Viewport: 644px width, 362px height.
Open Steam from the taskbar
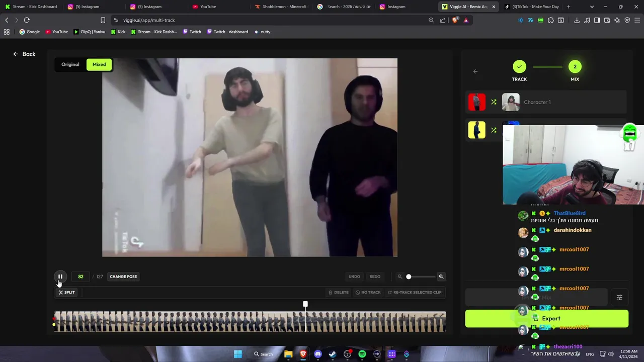[333, 354]
